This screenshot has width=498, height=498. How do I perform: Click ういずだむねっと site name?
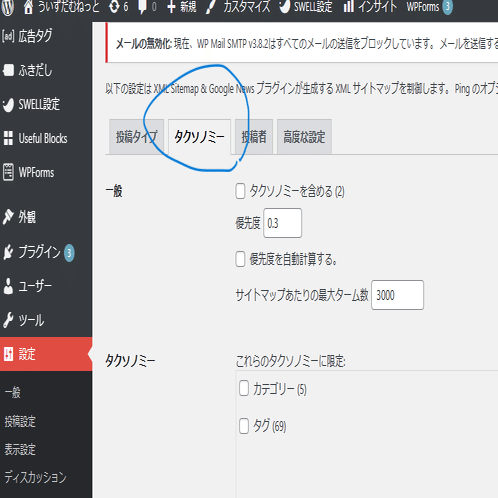pos(69,7)
